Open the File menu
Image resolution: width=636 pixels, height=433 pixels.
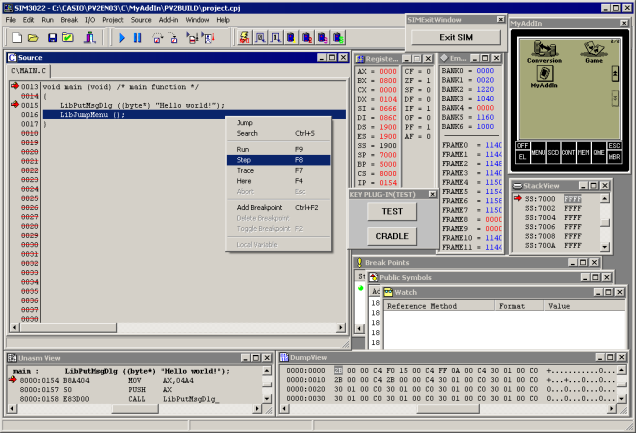tap(11, 20)
